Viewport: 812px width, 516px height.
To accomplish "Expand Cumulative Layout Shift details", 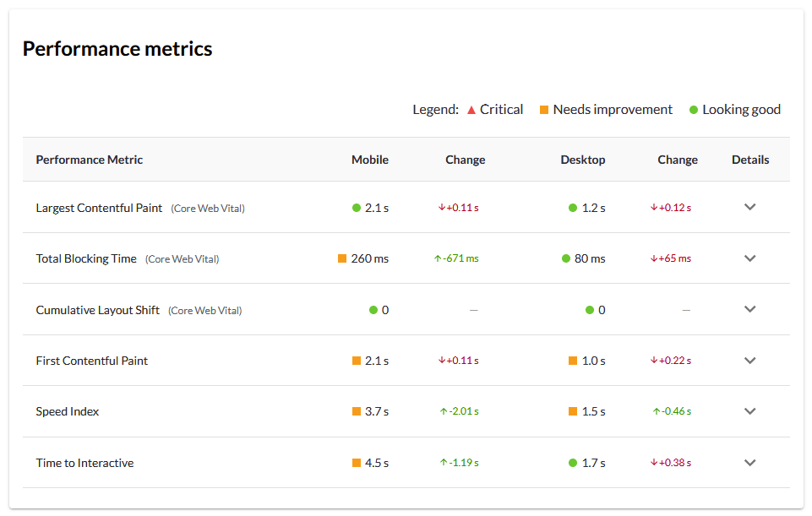I will point(749,309).
